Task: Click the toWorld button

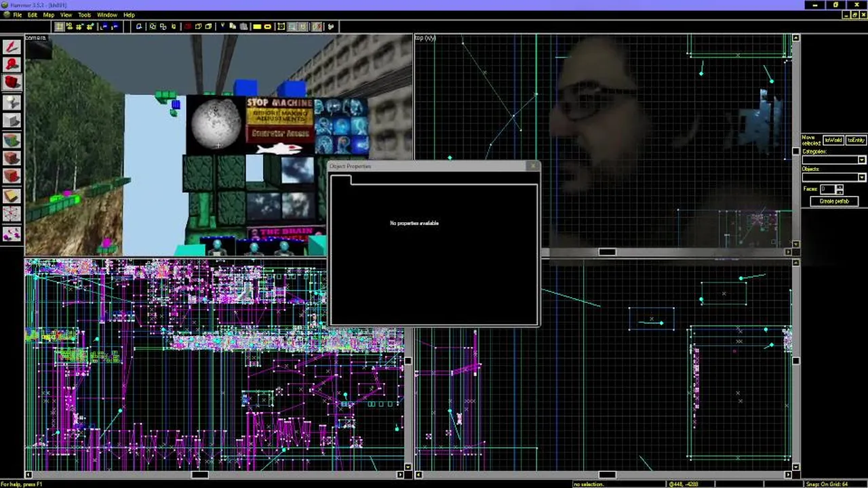Action: (833, 140)
